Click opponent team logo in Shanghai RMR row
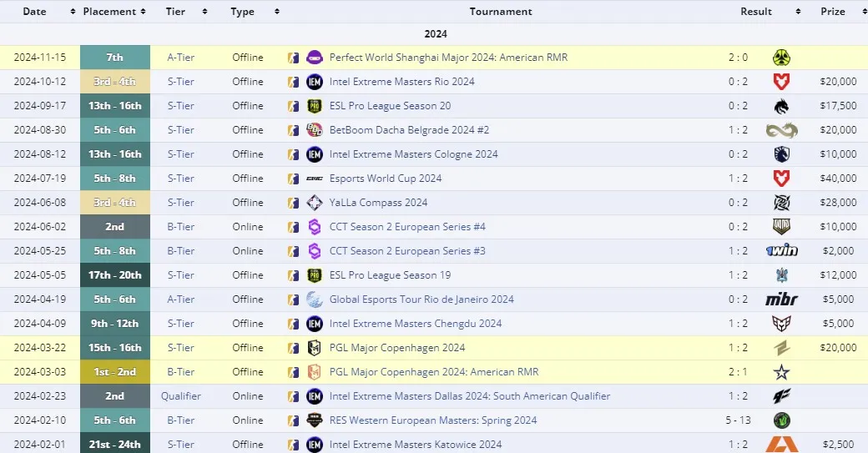Image resolution: width=868 pixels, height=453 pixels. [x=782, y=58]
